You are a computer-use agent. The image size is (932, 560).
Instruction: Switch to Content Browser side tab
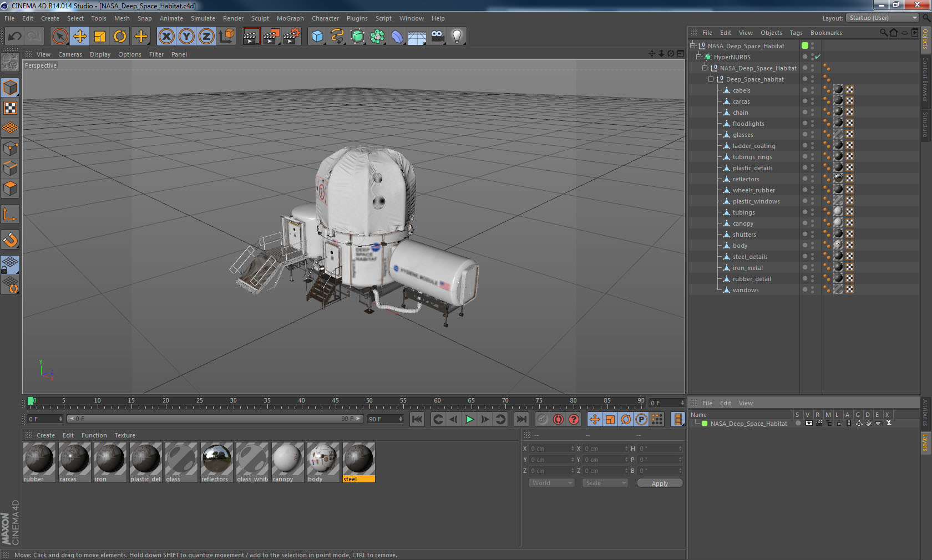(x=925, y=79)
